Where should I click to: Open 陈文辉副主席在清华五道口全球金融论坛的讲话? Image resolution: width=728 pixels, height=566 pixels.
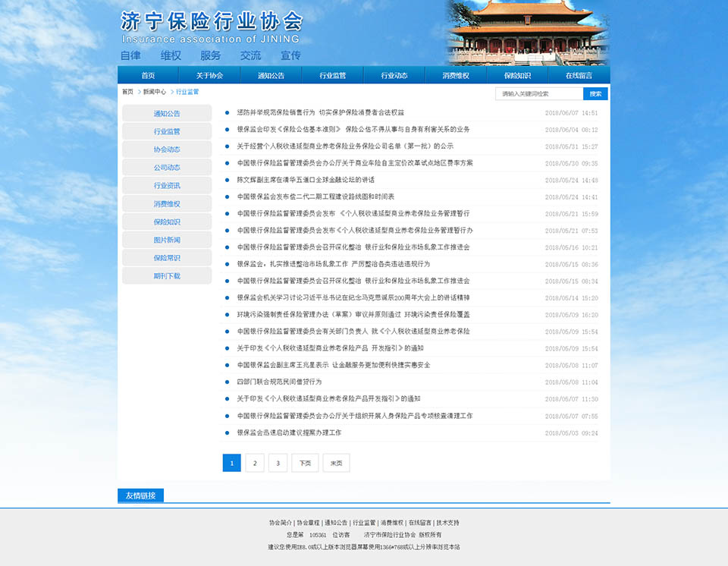[306, 179]
